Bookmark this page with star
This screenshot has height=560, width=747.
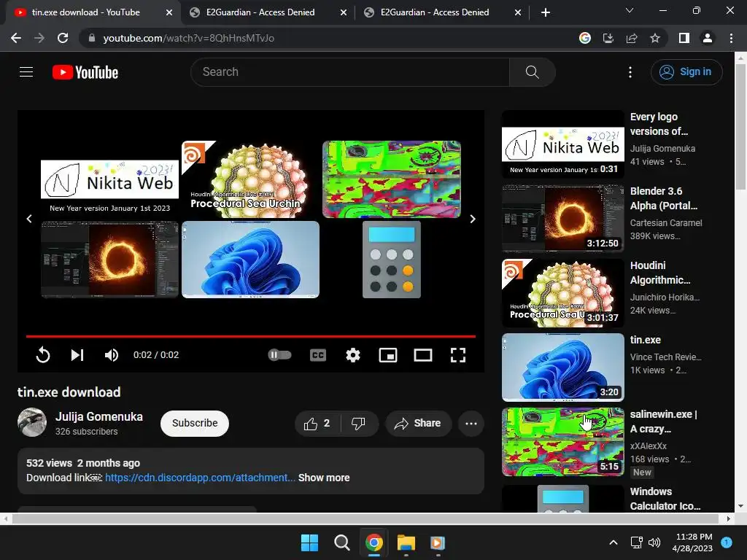click(655, 38)
